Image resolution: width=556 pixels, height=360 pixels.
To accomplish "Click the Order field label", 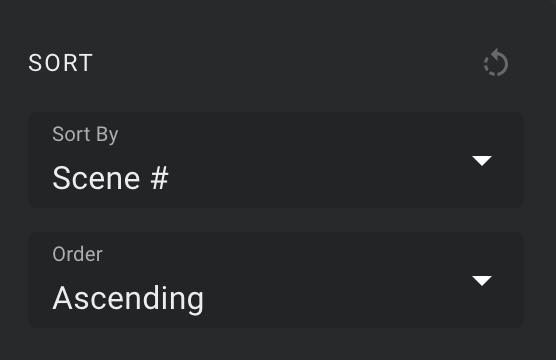I will point(77,254).
